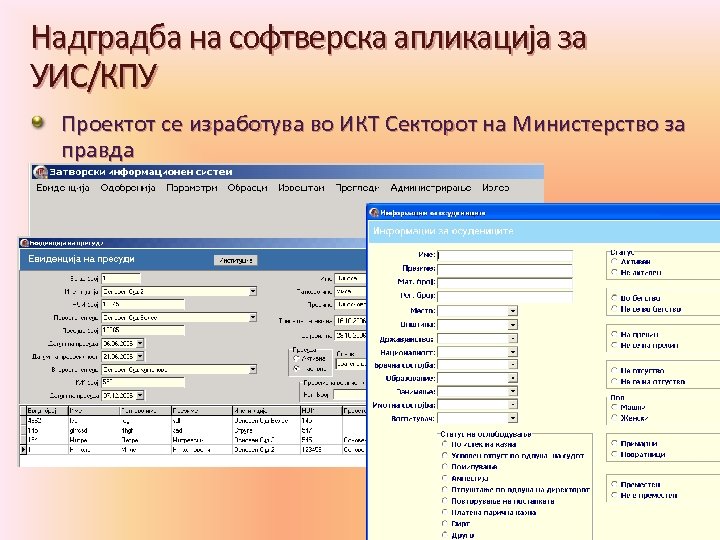Click the field containing 17705 in verdicts window
Viewport: 720px width, 540px height.
[x=143, y=330]
